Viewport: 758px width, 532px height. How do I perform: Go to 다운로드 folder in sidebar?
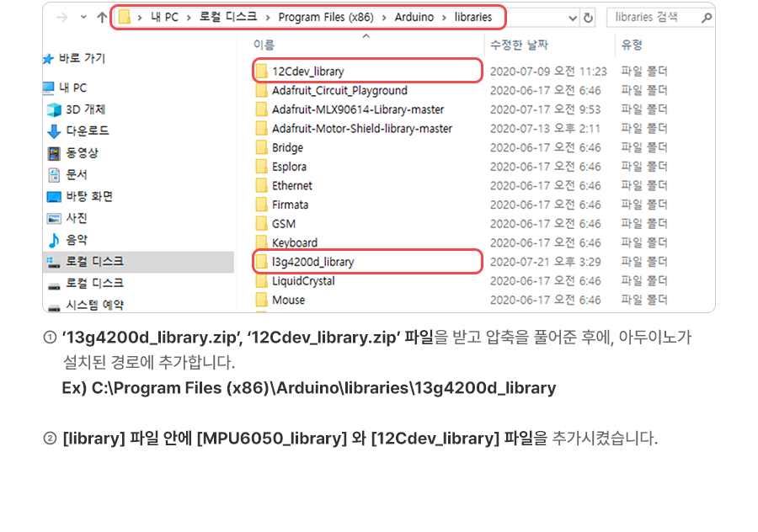[x=87, y=130]
